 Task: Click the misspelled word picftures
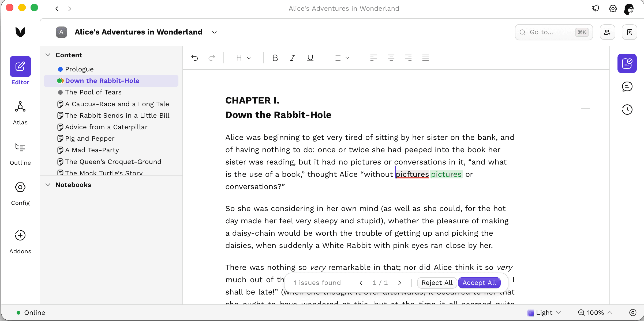(x=412, y=174)
